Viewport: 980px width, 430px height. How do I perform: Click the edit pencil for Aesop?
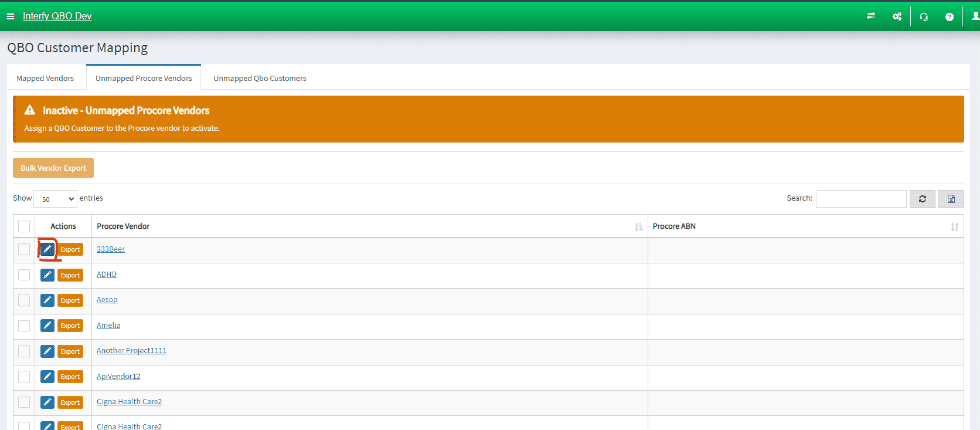(x=47, y=300)
